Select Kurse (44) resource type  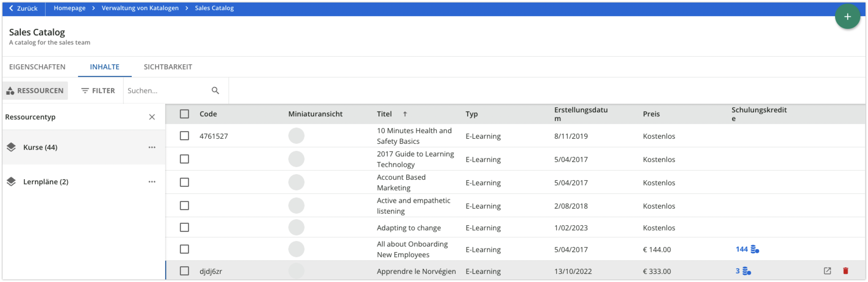pyautogui.click(x=84, y=147)
